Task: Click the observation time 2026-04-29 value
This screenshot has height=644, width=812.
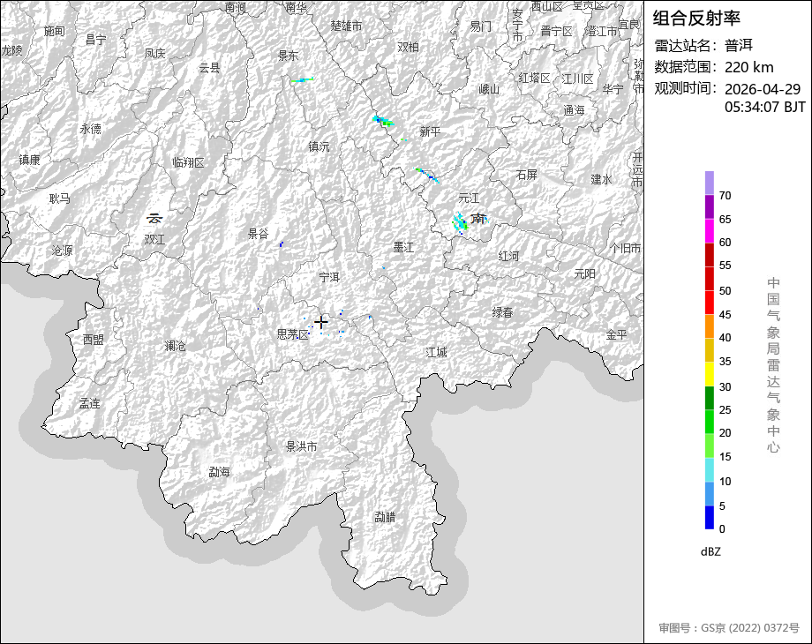Action: [762, 89]
